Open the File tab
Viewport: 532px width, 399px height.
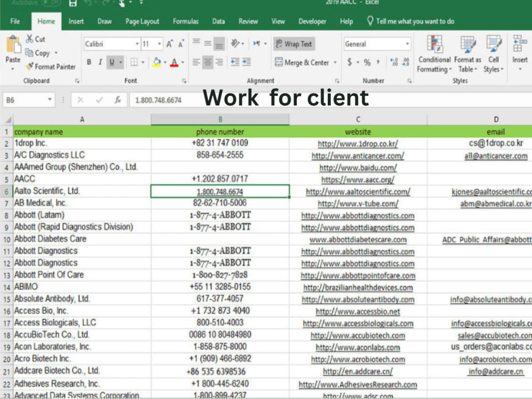pos(15,21)
